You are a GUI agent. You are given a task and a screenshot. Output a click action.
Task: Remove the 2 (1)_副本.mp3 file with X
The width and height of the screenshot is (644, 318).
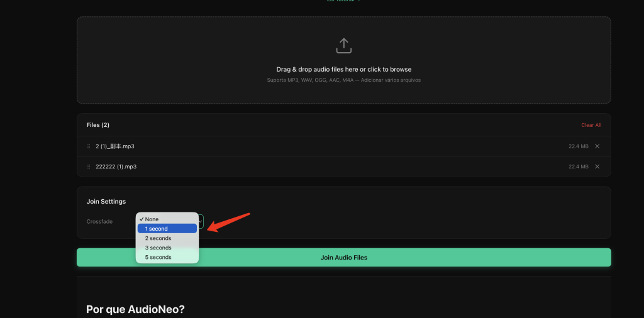597,146
